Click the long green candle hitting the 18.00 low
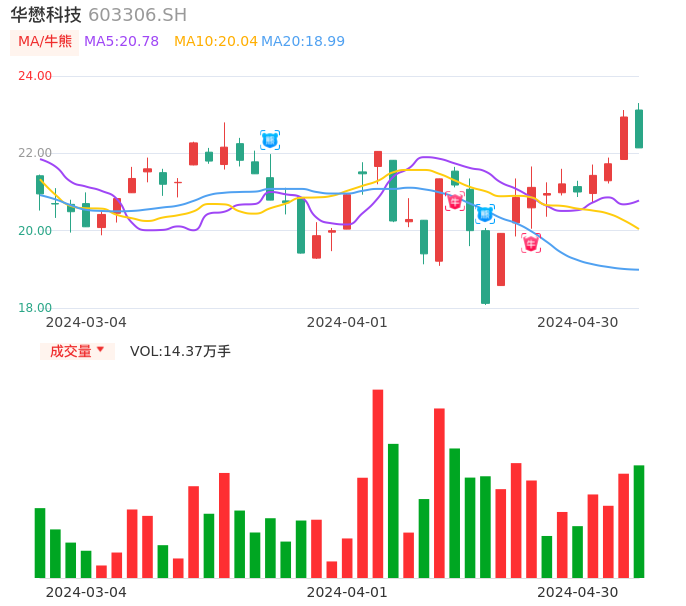The width and height of the screenshot is (686, 606). pos(485,266)
